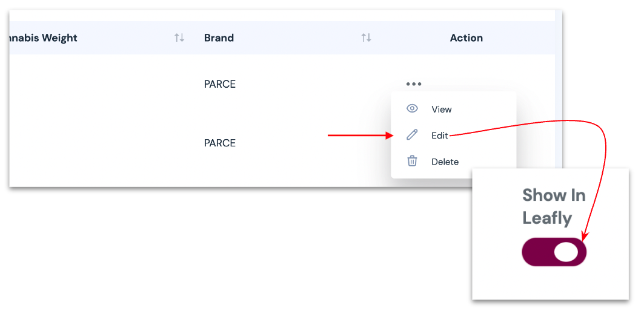The image size is (644, 311).
Task: Click the empty weight cell in first row
Action: [91, 84]
